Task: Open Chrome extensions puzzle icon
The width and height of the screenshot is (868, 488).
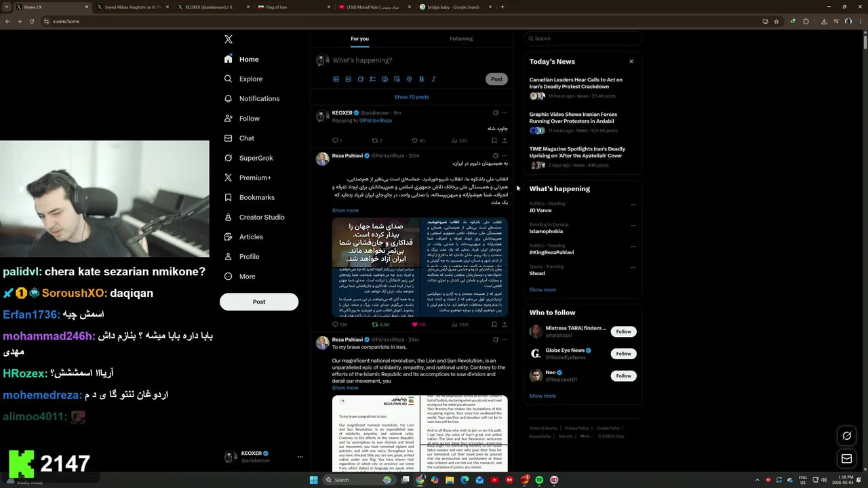Action: coord(806,21)
